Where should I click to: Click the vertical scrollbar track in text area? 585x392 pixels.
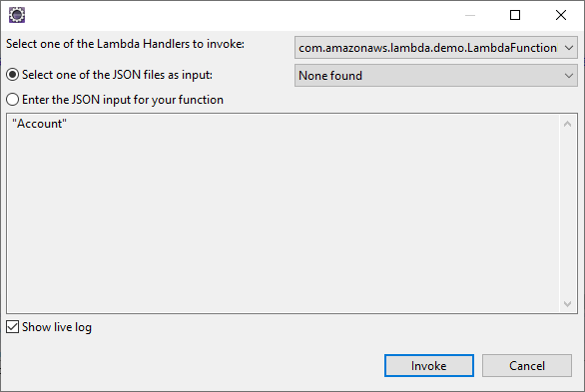567,213
